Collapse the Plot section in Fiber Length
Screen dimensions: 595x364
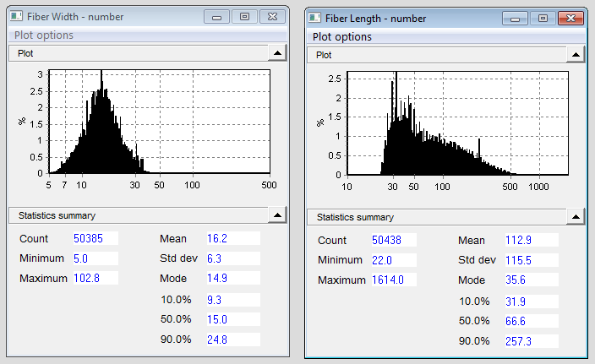(575, 55)
